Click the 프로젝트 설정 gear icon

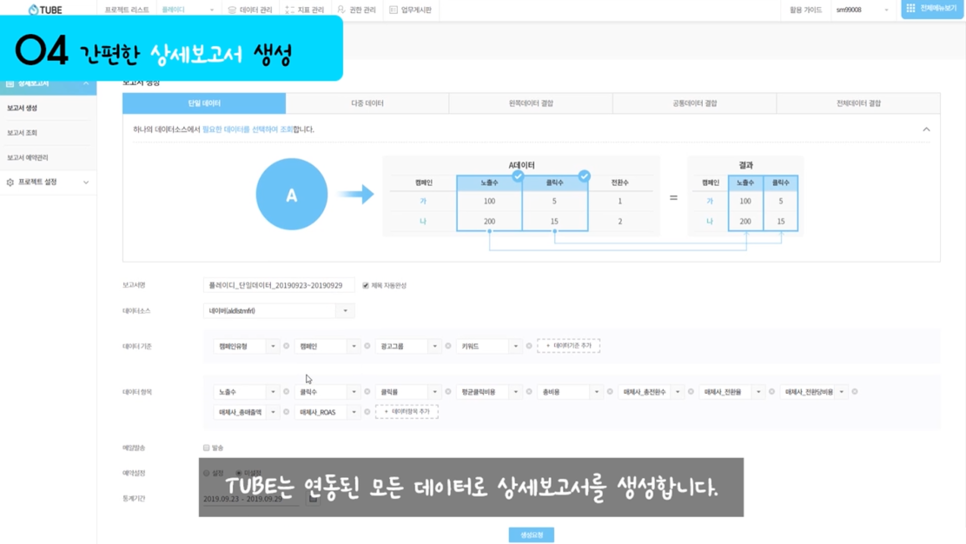[10, 182]
